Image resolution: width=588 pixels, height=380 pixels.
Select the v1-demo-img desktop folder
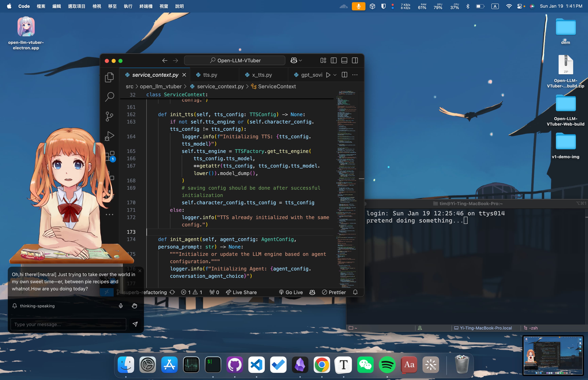565,146
